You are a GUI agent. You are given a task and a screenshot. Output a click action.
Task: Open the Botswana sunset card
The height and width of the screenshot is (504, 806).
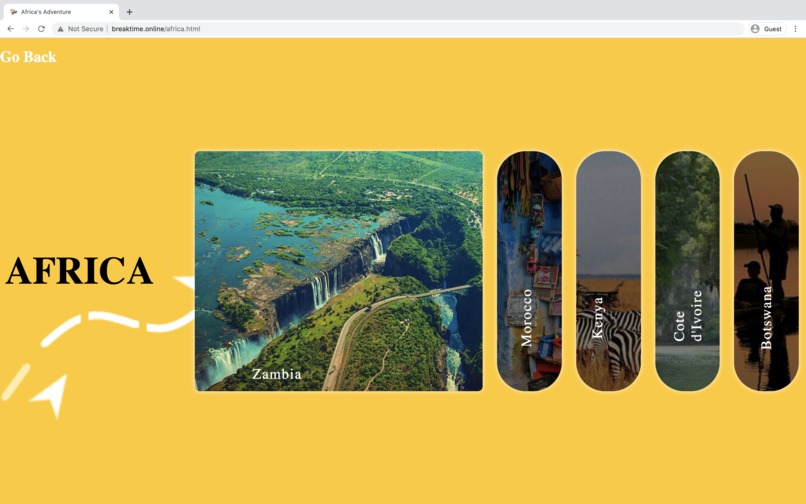[x=766, y=271]
